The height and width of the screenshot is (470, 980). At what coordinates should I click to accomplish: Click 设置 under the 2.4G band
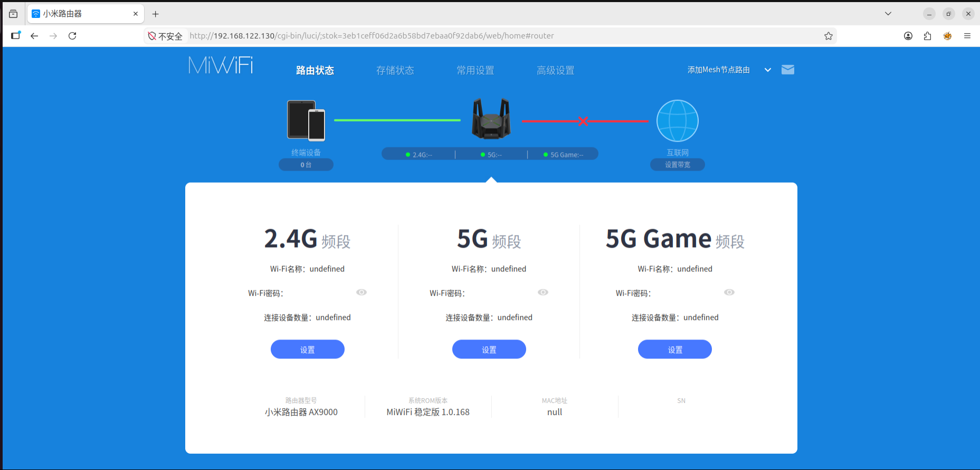(x=308, y=349)
